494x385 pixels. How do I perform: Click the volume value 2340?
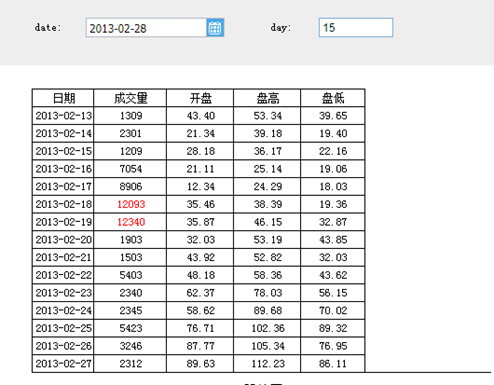(131, 293)
